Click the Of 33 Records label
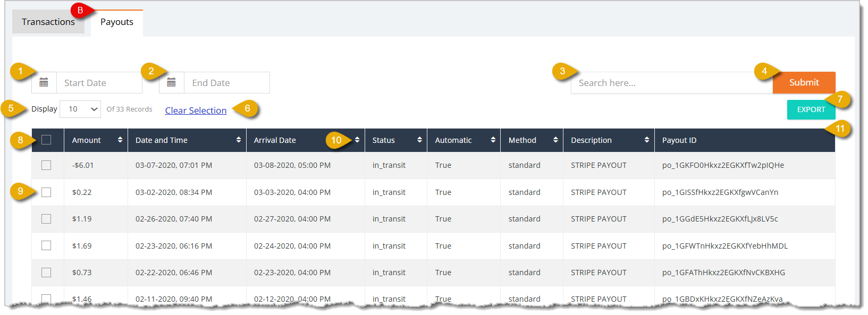868x315 pixels. click(129, 109)
